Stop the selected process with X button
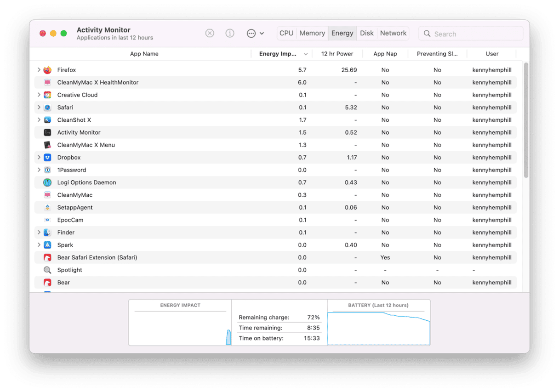 click(210, 33)
